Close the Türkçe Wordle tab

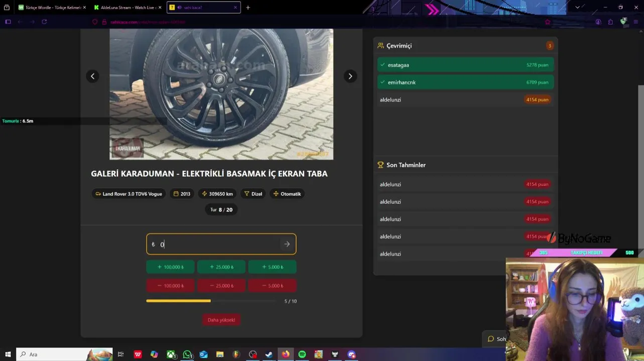(x=84, y=8)
